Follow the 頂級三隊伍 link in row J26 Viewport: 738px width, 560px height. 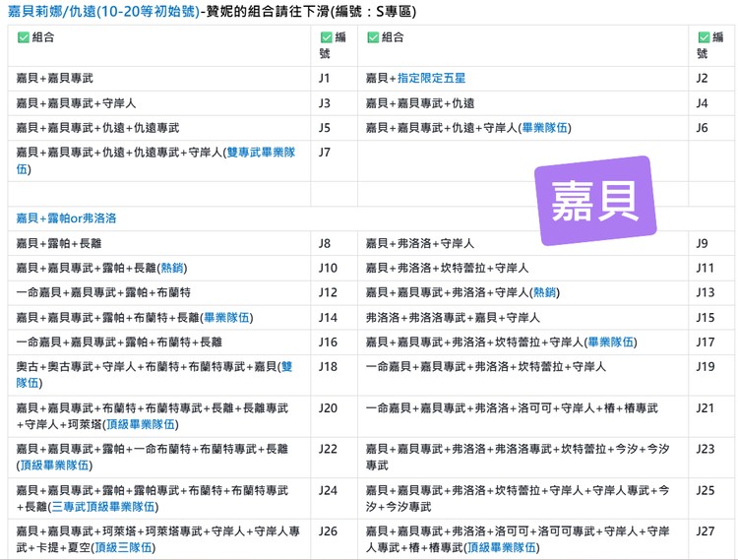click(121, 548)
